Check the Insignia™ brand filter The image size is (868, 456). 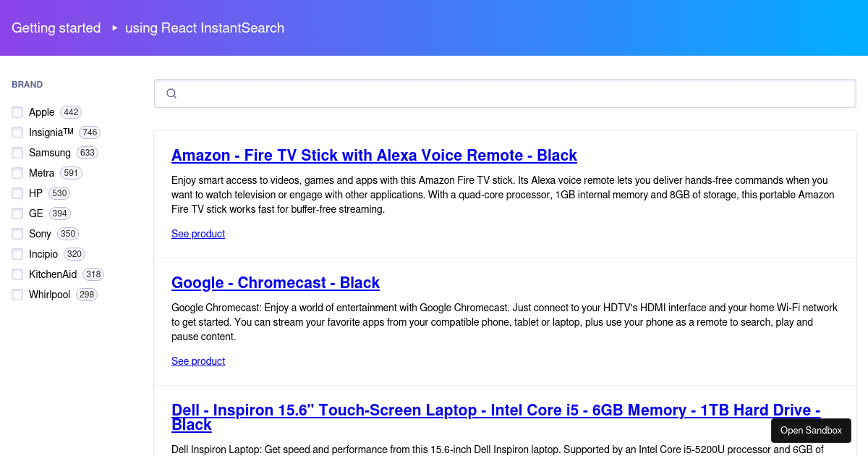(x=17, y=132)
